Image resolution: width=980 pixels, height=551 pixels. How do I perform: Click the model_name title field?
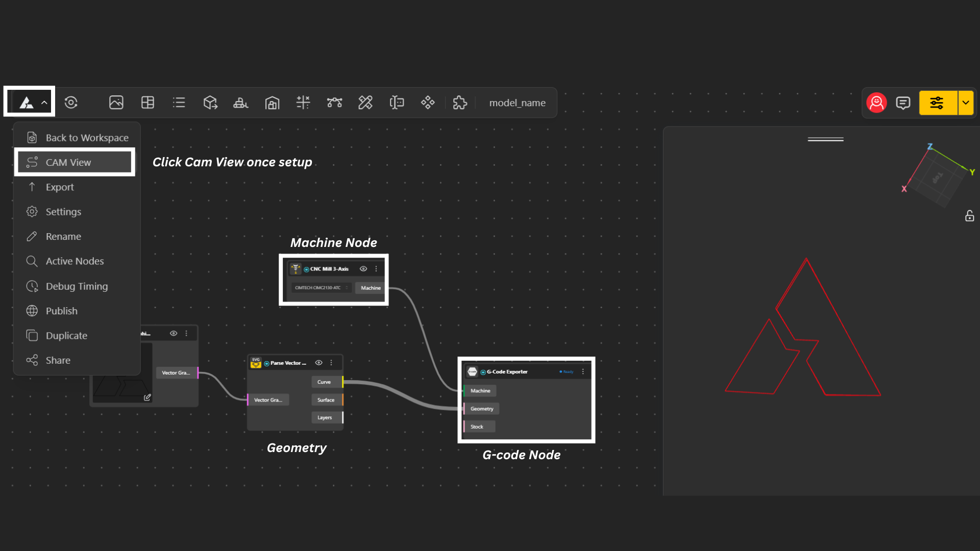click(517, 103)
